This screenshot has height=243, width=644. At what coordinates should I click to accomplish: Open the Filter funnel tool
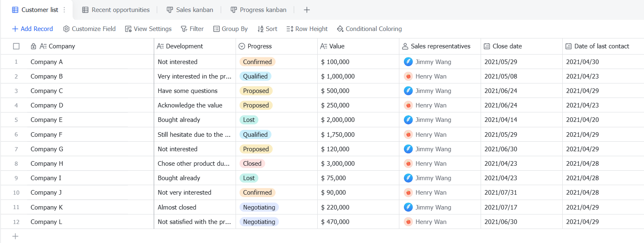click(184, 29)
